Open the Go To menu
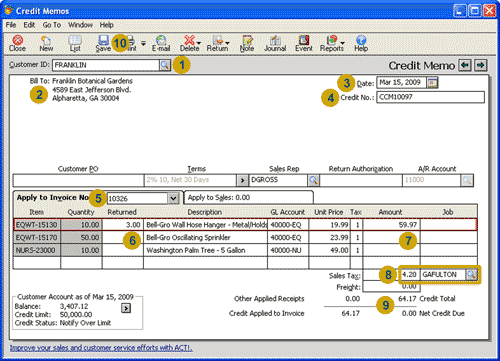The width and height of the screenshot is (500, 361). 52,25
